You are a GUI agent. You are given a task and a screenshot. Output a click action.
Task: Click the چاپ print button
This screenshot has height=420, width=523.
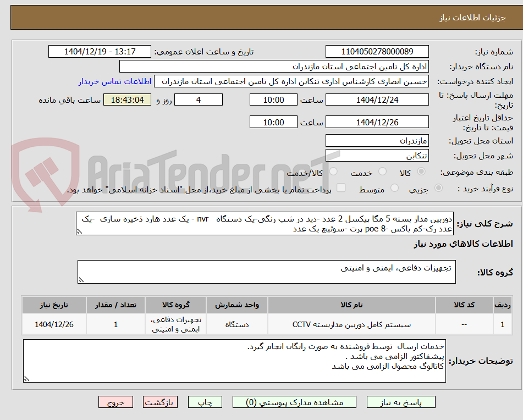tap(205, 402)
